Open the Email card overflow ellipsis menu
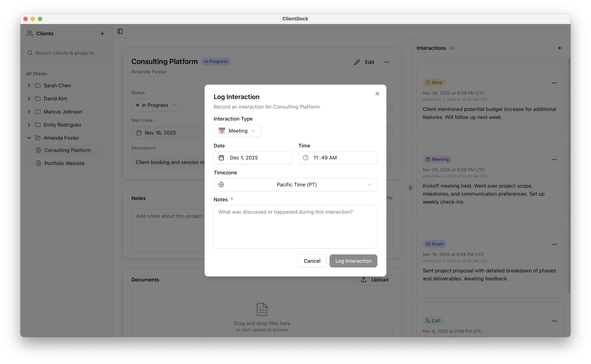Image resolution: width=591 pixels, height=364 pixels. 554,244
